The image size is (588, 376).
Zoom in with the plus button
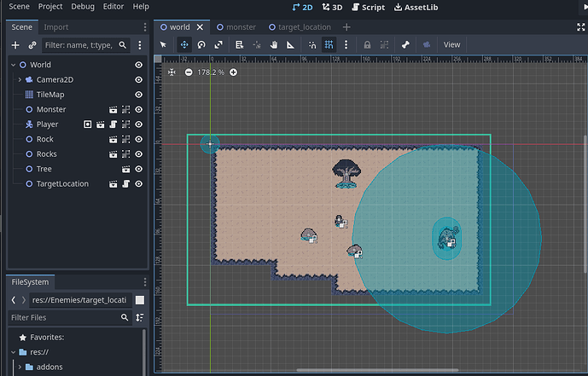click(x=233, y=72)
